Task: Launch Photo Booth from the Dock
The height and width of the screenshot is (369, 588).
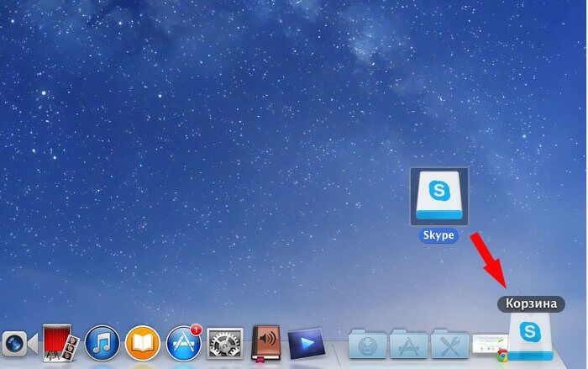Action: 60,343
